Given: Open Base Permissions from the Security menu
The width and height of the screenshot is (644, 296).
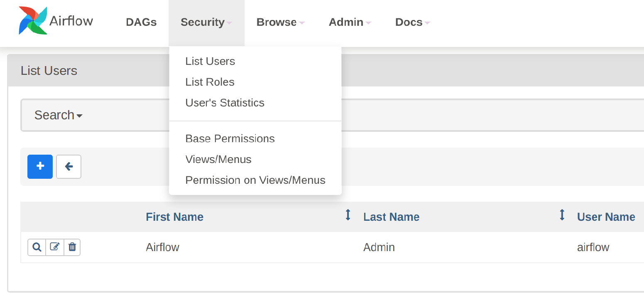Looking at the screenshot, I should pyautogui.click(x=230, y=138).
